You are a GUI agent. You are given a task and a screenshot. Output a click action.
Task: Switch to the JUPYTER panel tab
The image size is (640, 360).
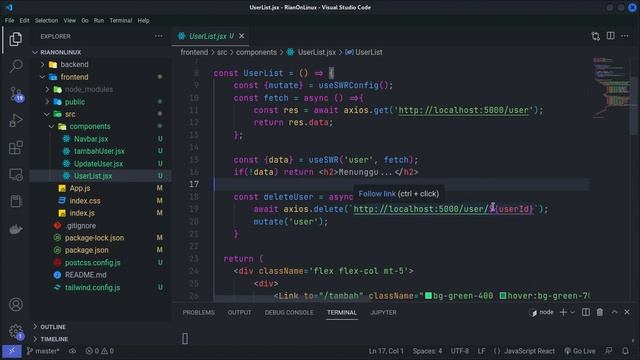[383, 312]
